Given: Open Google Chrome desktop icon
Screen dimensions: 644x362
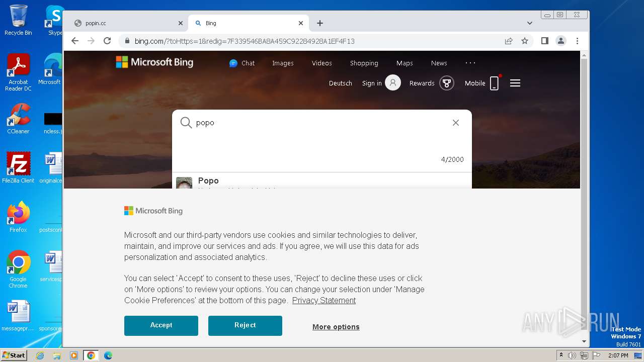Looking at the screenshot, I should [x=18, y=269].
